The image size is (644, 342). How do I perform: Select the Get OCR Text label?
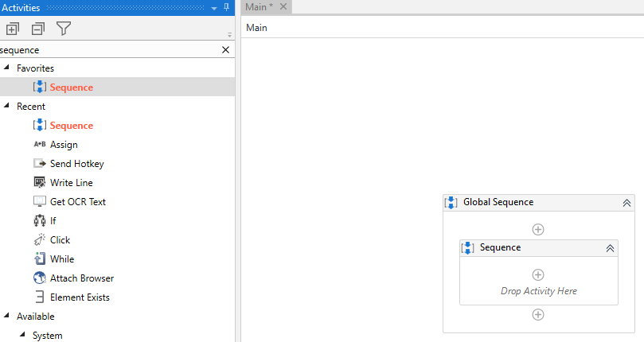[x=78, y=201]
